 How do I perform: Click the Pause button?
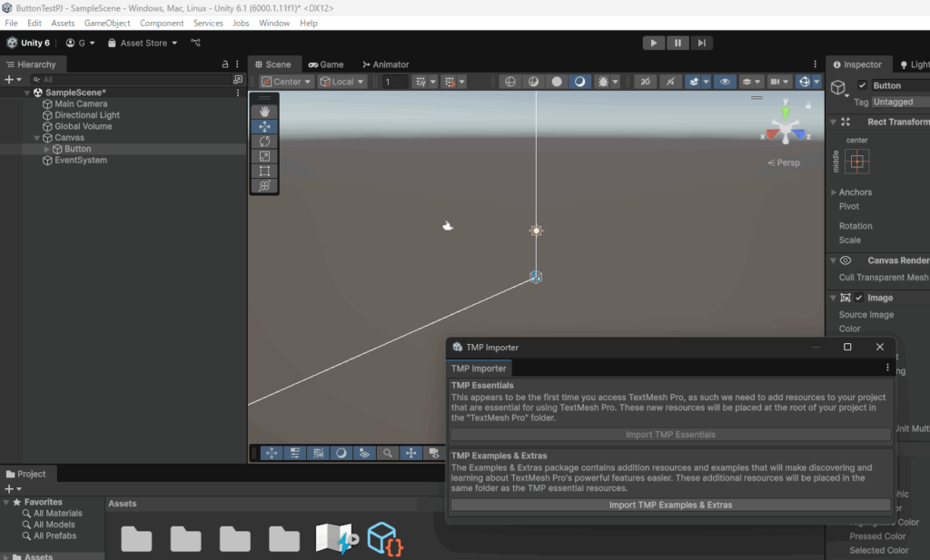[678, 43]
